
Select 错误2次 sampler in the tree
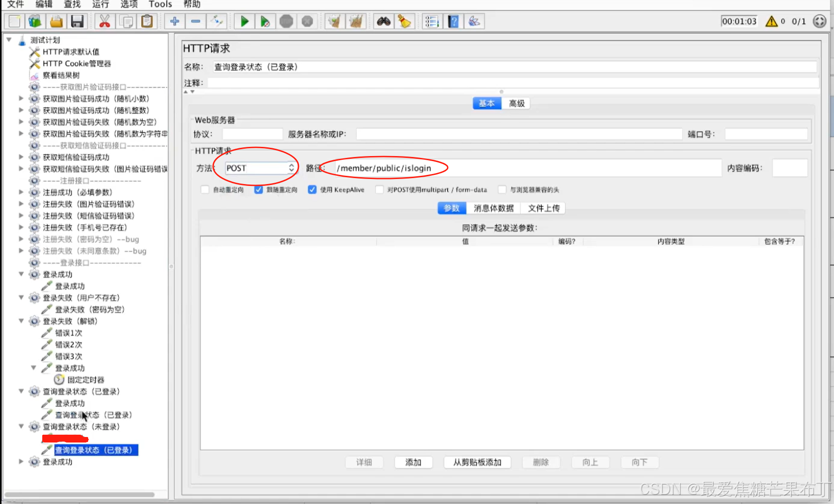point(69,344)
